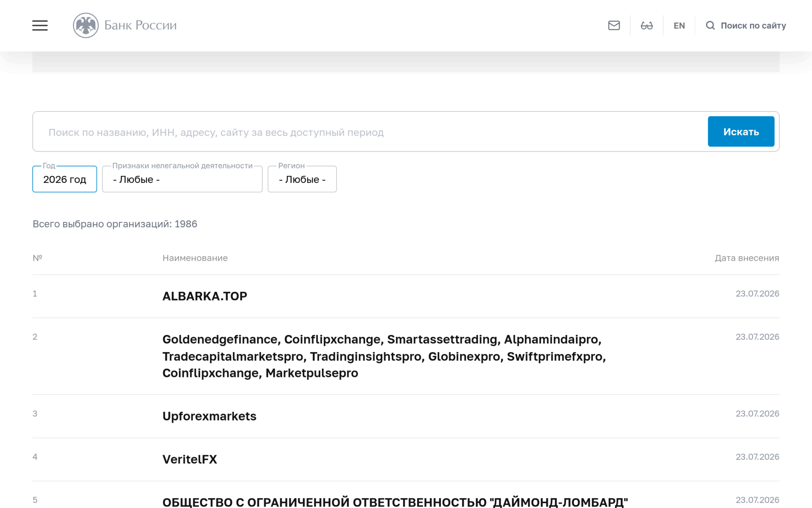Open the Банк России home link
The height and width of the screenshot is (508, 812).
140,25
